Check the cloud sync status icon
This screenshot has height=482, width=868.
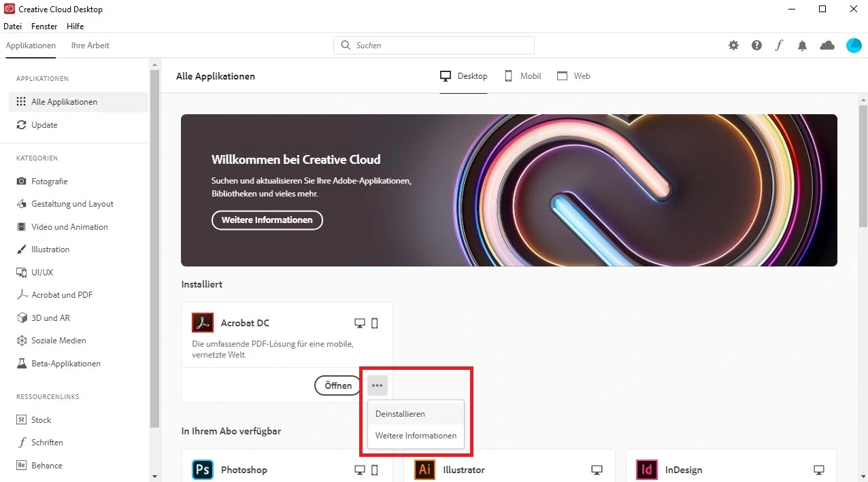[x=827, y=46]
